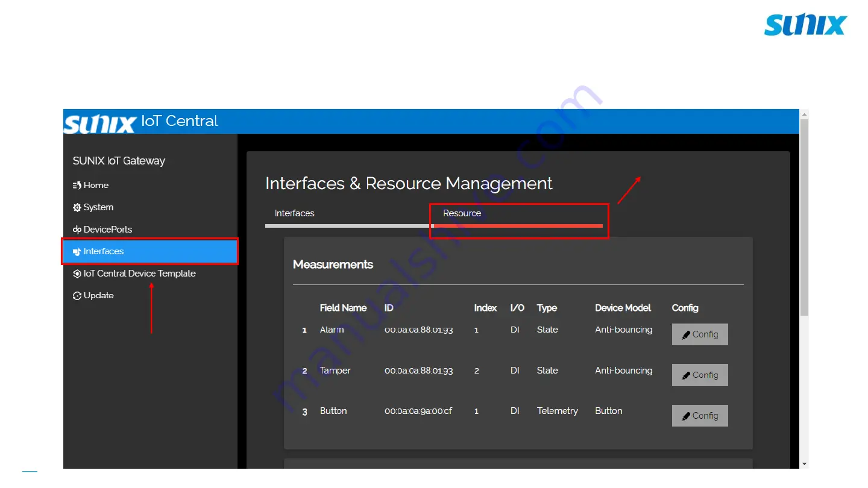The width and height of the screenshot is (868, 488).
Task: Click the "Index" column header
Action: (485, 308)
